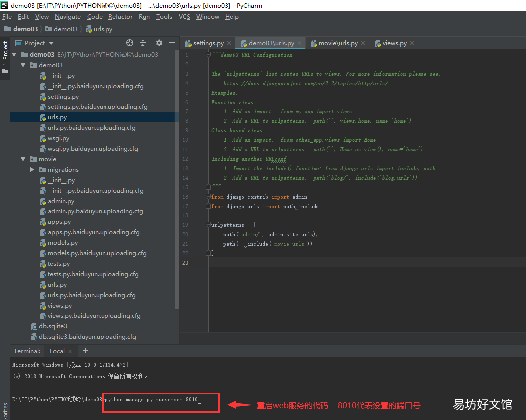
Task: Switch to the views.py editor tab
Action: coord(394,43)
